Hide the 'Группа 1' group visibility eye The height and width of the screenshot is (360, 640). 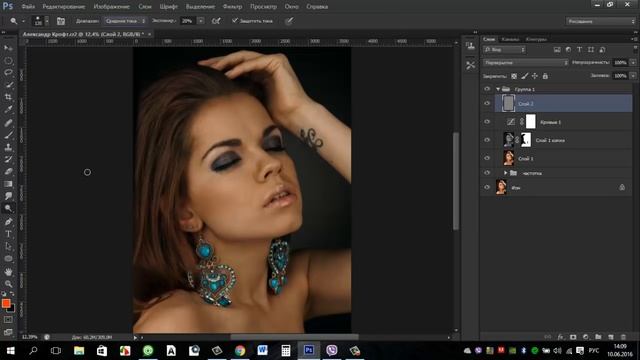pos(487,89)
